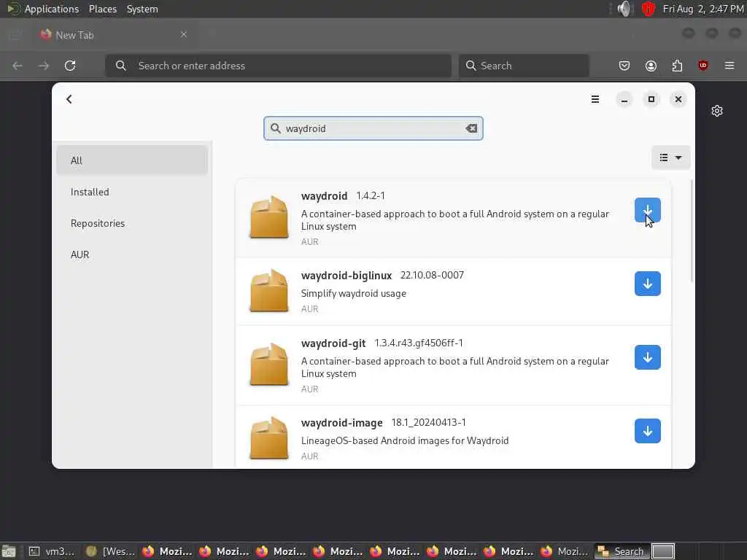The height and width of the screenshot is (560, 747).
Task: Switch to the vm3 taskbar window
Action: [x=53, y=551]
